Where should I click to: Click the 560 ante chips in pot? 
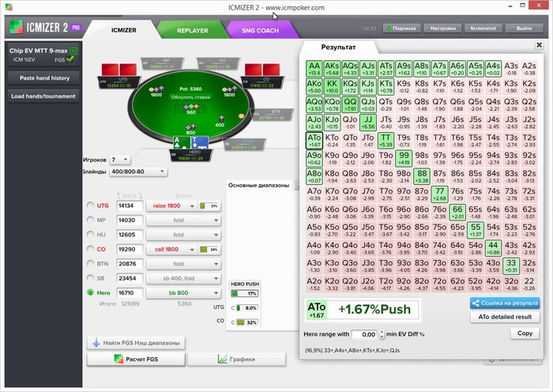coord(191,107)
